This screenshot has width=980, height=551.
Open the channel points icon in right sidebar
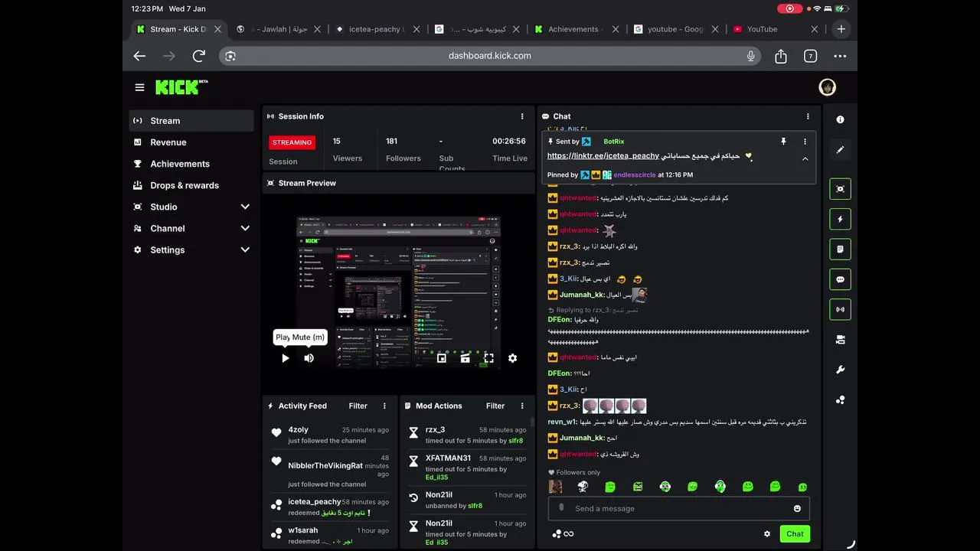[840, 399]
